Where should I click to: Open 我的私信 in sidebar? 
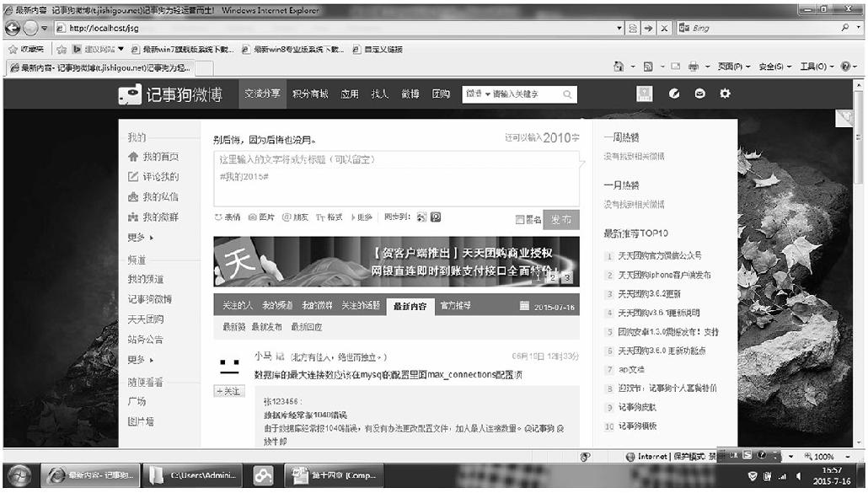click(154, 197)
